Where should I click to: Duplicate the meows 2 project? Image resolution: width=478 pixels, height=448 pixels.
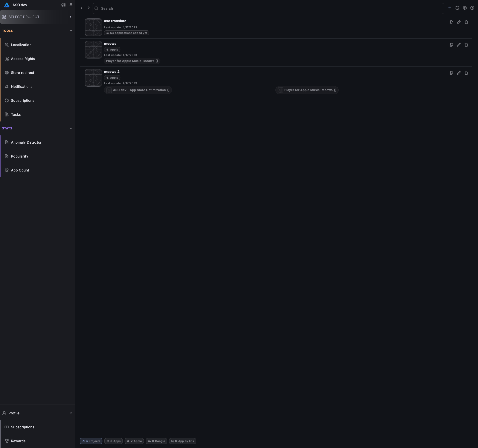click(x=451, y=73)
